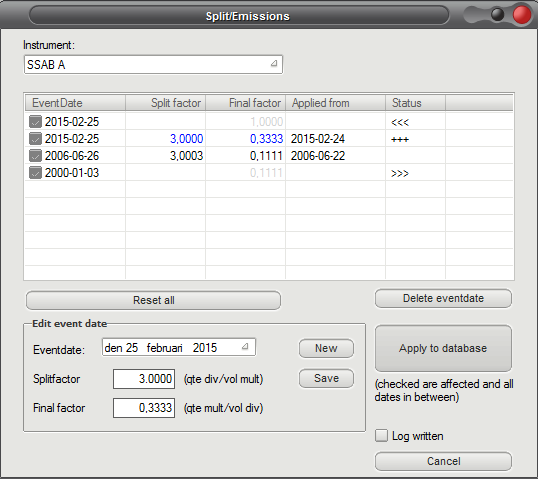
Task: Toggle checkbox for first 2015-02-25 row
Action: pos(35,121)
